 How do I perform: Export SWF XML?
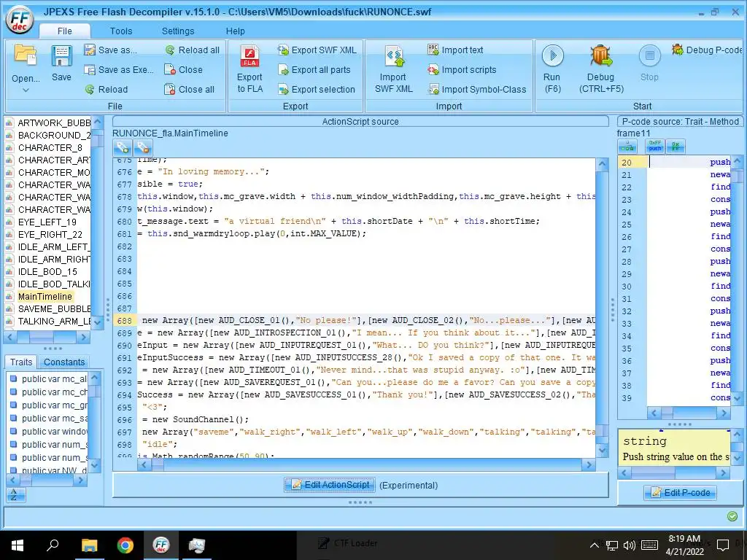317,50
